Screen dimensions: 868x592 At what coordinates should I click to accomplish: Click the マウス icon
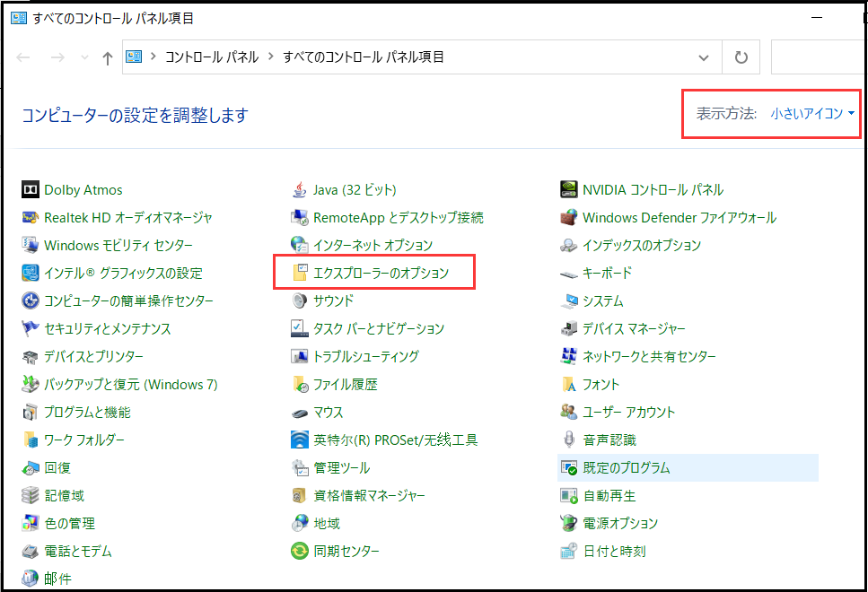click(x=300, y=413)
